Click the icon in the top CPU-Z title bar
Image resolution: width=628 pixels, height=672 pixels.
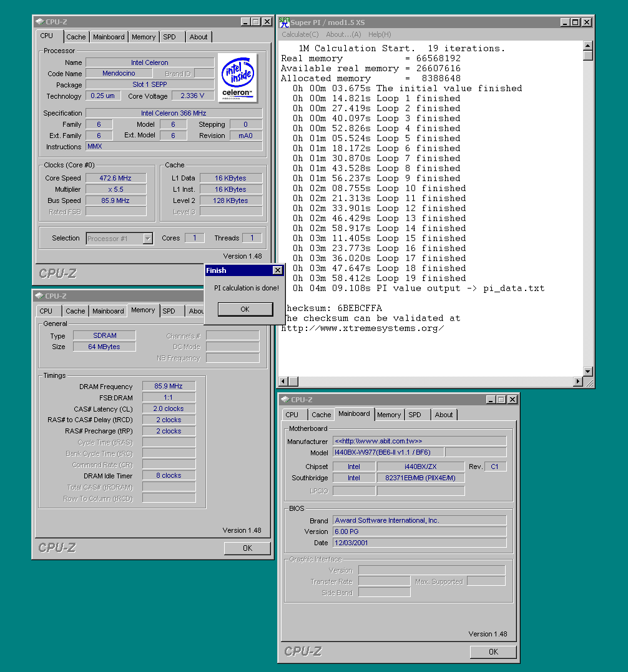tap(40, 21)
